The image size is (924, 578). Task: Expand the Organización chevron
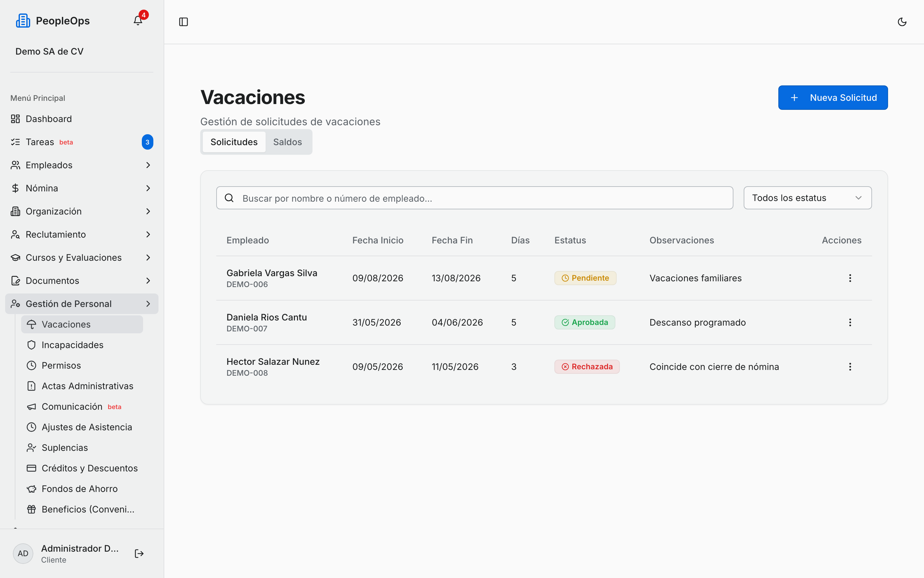pyautogui.click(x=148, y=211)
